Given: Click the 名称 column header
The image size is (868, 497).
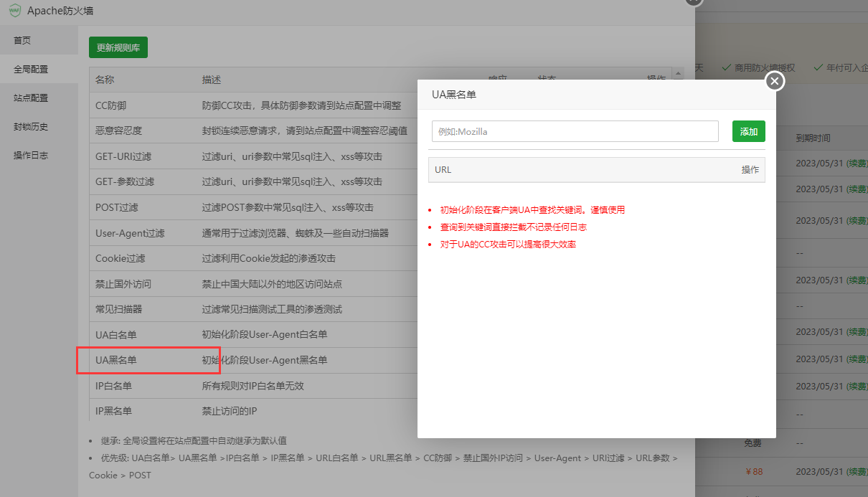Looking at the screenshot, I should pos(105,80).
